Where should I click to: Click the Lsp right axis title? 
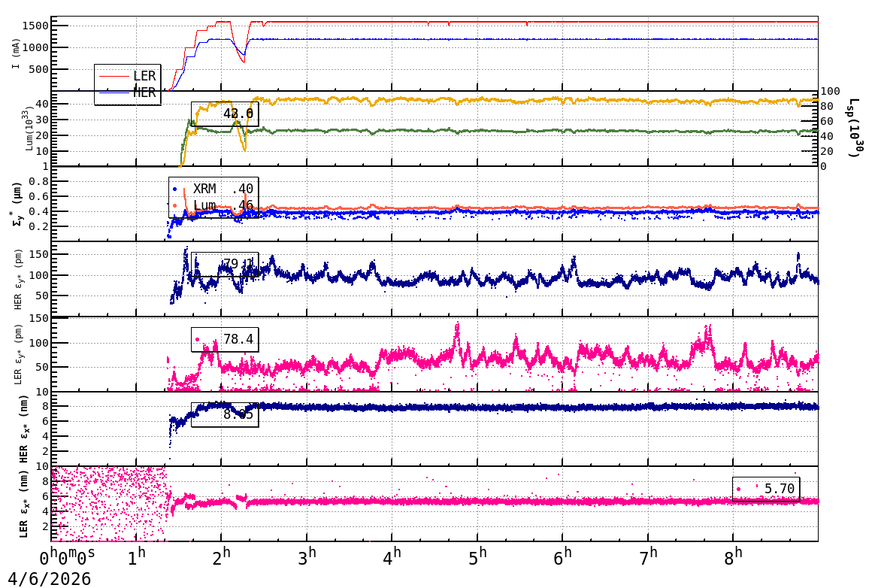pyautogui.click(x=854, y=127)
